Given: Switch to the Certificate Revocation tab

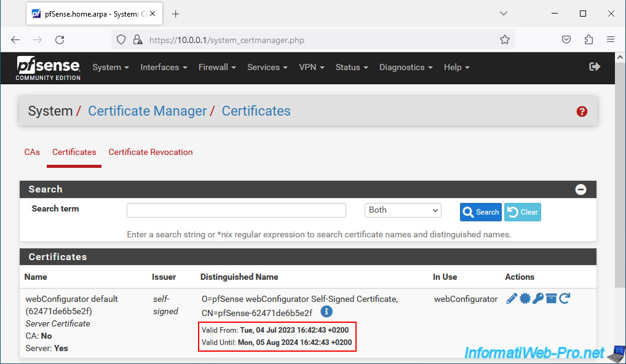Looking at the screenshot, I should point(151,152).
